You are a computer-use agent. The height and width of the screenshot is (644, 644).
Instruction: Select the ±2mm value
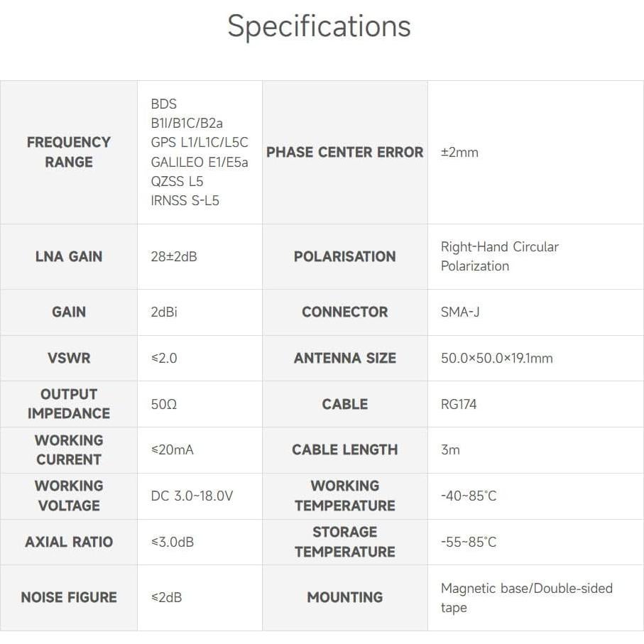459,152
